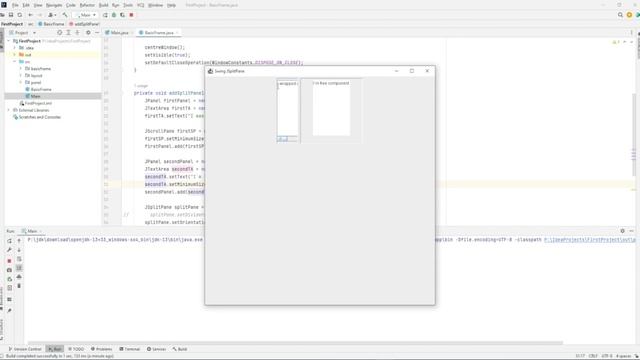The height and width of the screenshot is (360, 640).
Task: Click BasicFrame in the navigation breadcrumb
Action: point(51,24)
